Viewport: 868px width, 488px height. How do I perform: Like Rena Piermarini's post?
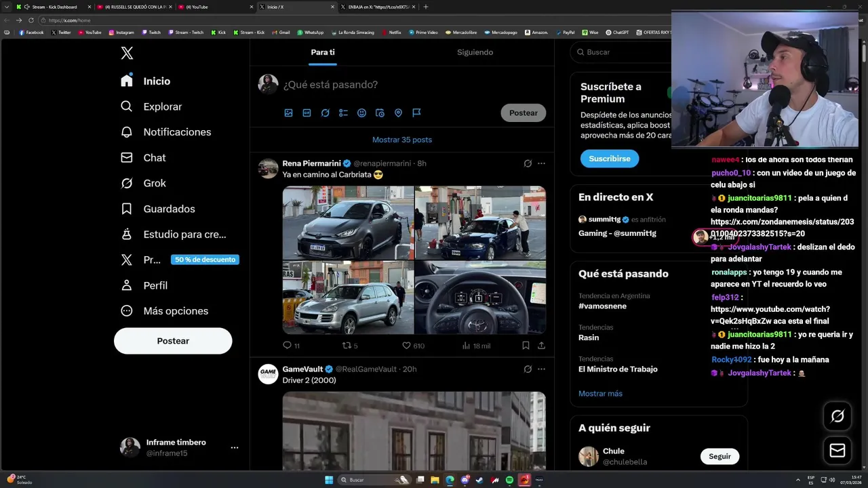413,346
